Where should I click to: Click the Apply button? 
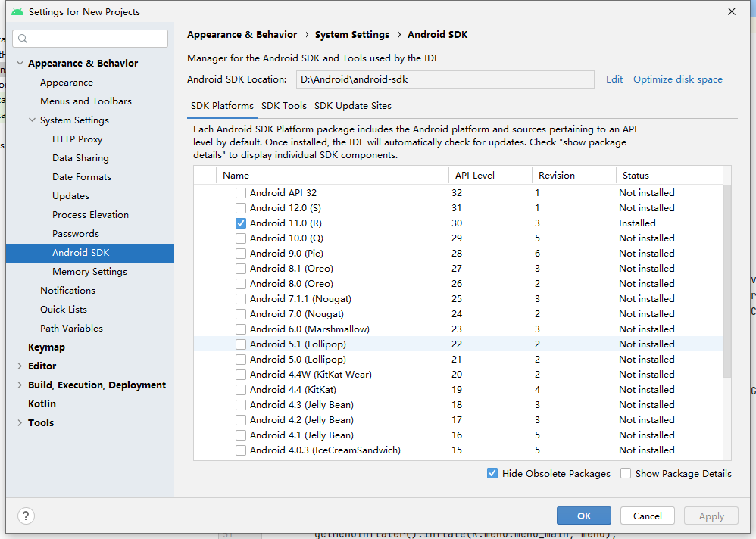(x=711, y=516)
